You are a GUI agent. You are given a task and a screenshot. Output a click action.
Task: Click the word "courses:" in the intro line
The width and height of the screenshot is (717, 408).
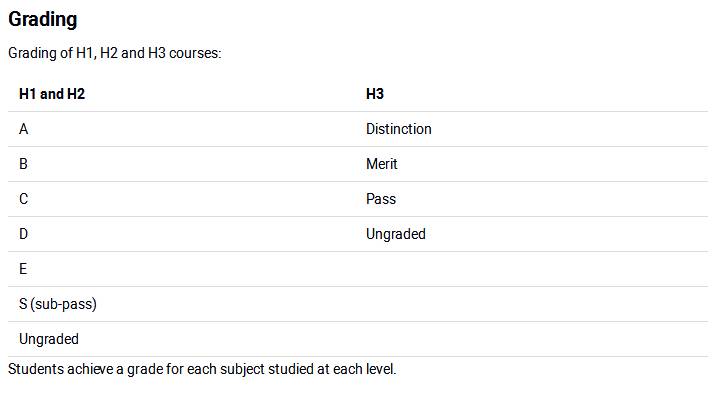pyautogui.click(x=195, y=53)
